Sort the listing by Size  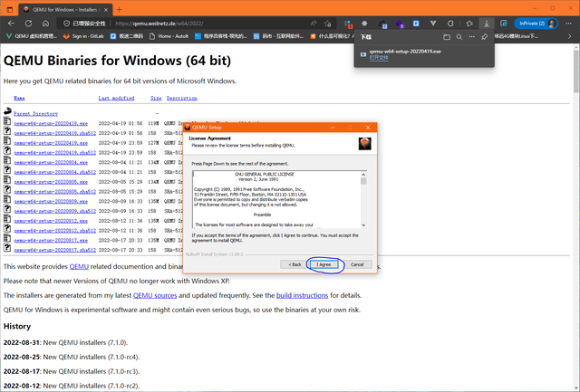coord(156,98)
